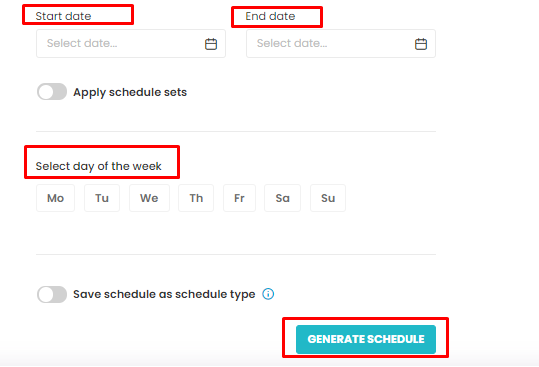Choose the Sa day button
The image size is (539, 367).
click(x=282, y=198)
